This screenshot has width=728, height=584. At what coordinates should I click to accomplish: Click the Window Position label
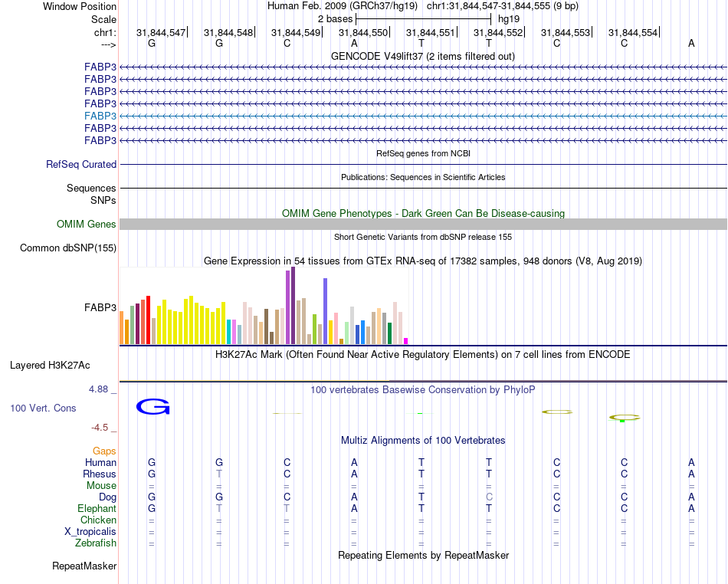click(x=80, y=6)
